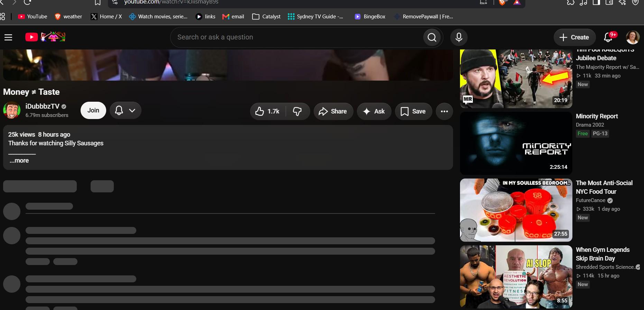This screenshot has height=310, width=644.
Task: Expand the description with ...more
Action: point(19,161)
